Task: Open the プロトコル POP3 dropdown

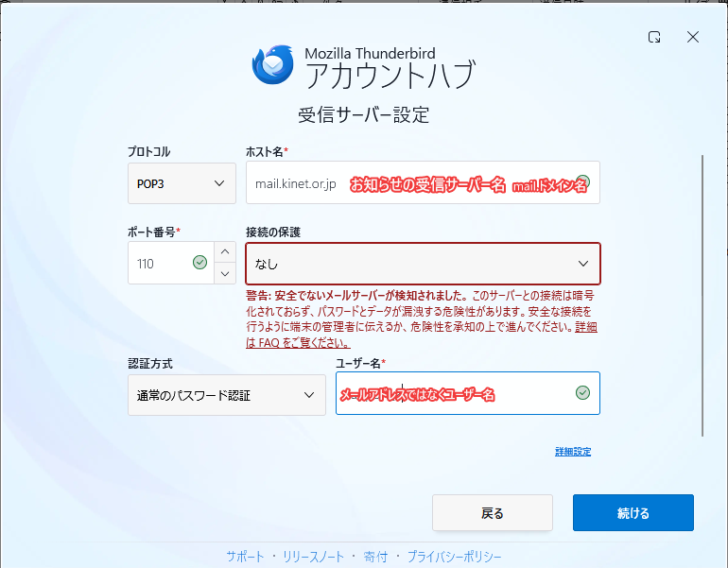Action: [x=182, y=183]
